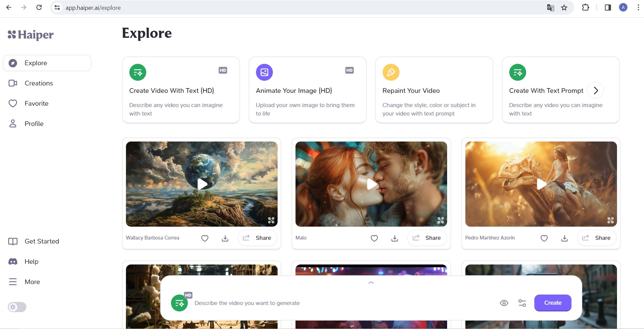Viewport: 644px width, 329px height.
Task: Open the Explore page in sidebar
Action: pos(47,63)
